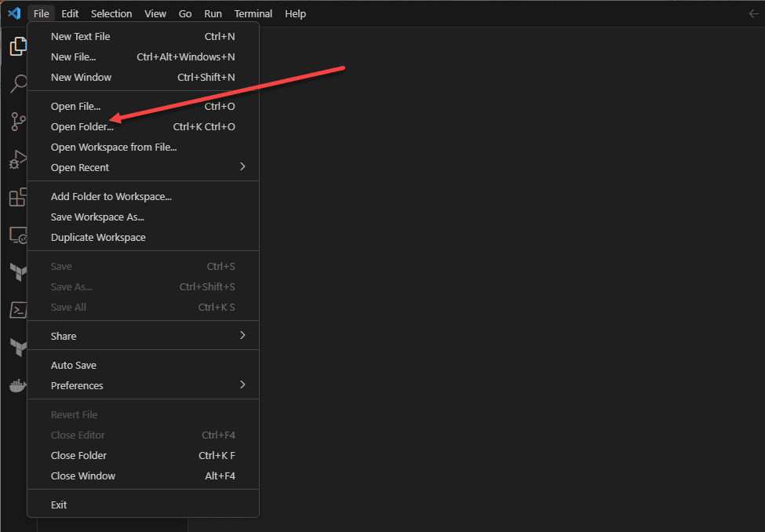The width and height of the screenshot is (765, 532).
Task: Open the Docker view icon
Action: [17, 385]
